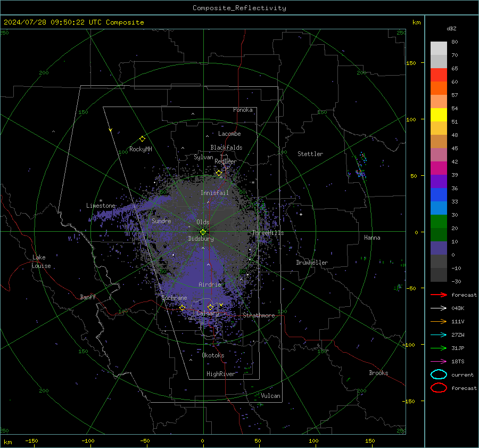Click the Olds label near map center

pyautogui.click(x=203, y=222)
